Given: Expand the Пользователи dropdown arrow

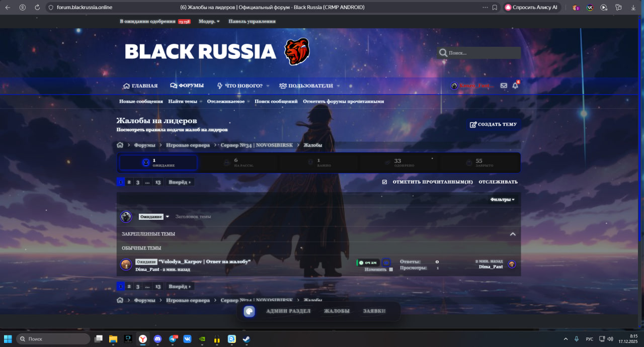Looking at the screenshot, I should (x=338, y=86).
